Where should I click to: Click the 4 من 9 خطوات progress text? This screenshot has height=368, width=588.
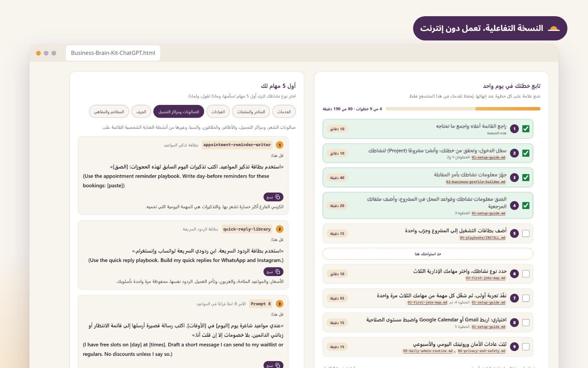pyautogui.click(x=352, y=109)
